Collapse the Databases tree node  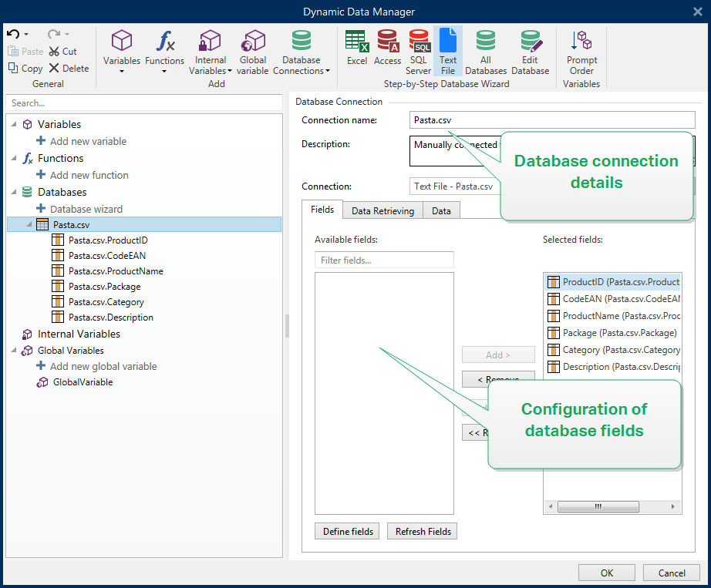[x=15, y=192]
